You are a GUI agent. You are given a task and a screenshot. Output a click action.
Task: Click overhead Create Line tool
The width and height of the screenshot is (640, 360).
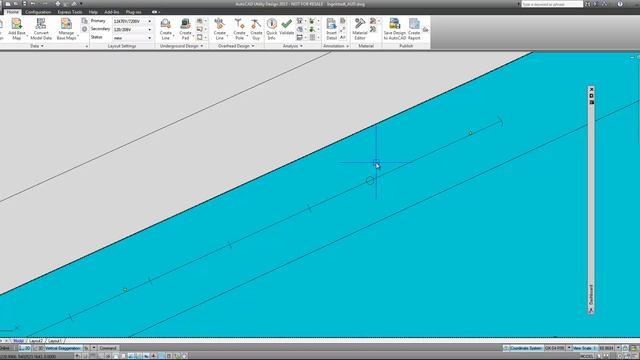tap(220, 29)
